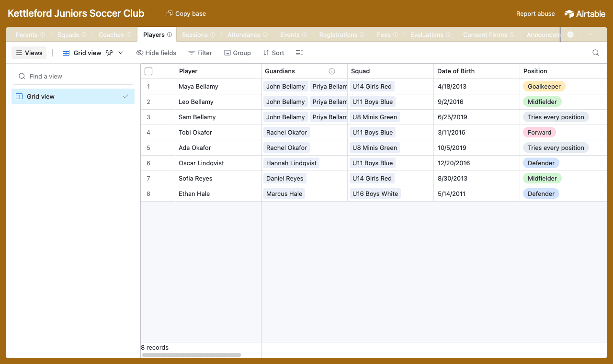The image size is (613, 364).
Task: Open the Hide fields menu
Action: [x=156, y=53]
